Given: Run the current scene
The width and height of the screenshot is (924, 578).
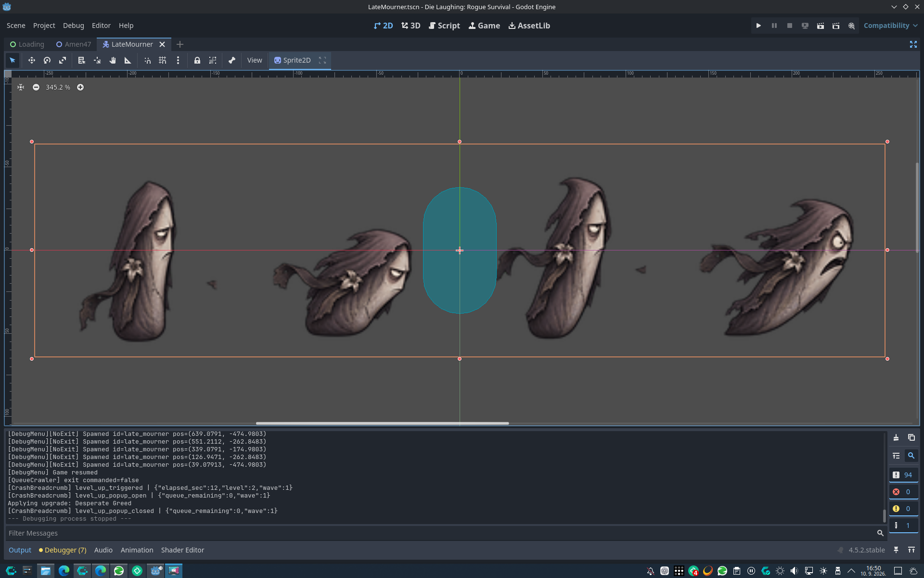Looking at the screenshot, I should 820,26.
